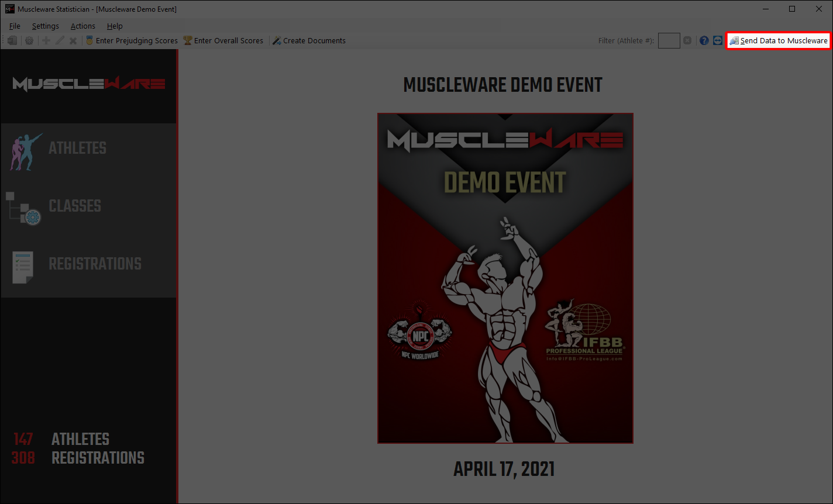Click the pencil edit icon in toolbar
Screen dimensions: 833x504
click(x=60, y=41)
